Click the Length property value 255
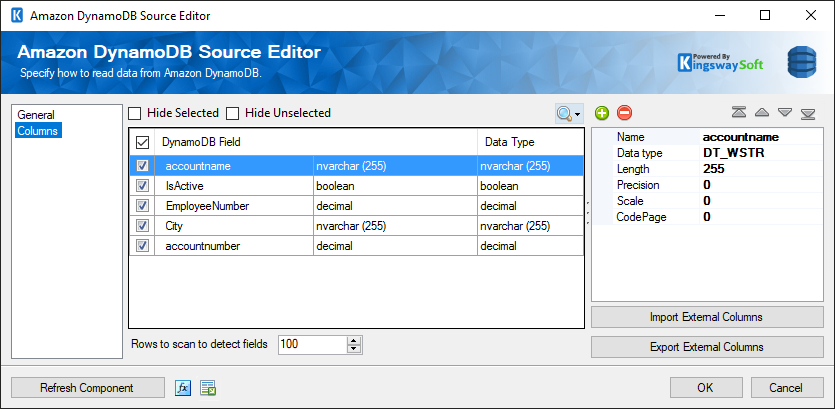Screen dimensions: 835x409 tap(761, 169)
